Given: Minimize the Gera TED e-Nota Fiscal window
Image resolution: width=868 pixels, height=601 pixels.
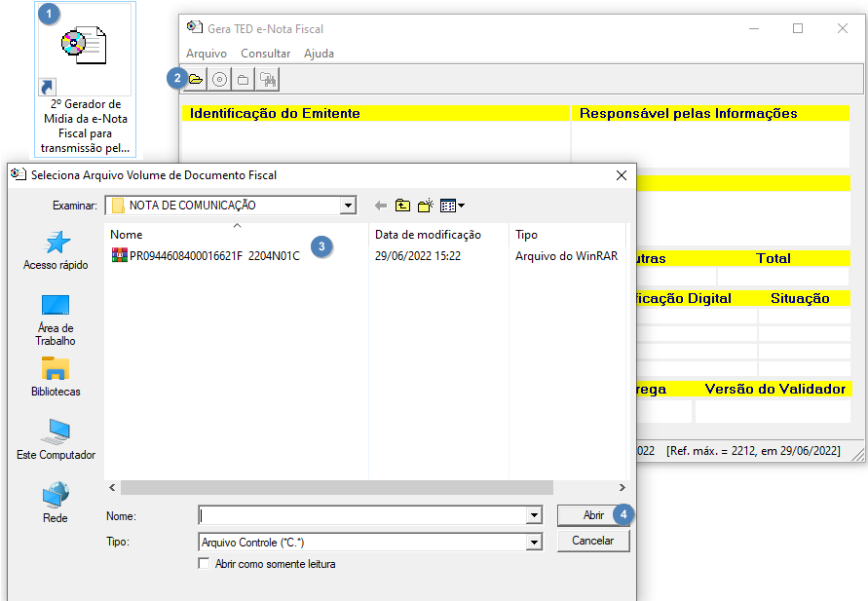Looking at the screenshot, I should click(x=754, y=28).
